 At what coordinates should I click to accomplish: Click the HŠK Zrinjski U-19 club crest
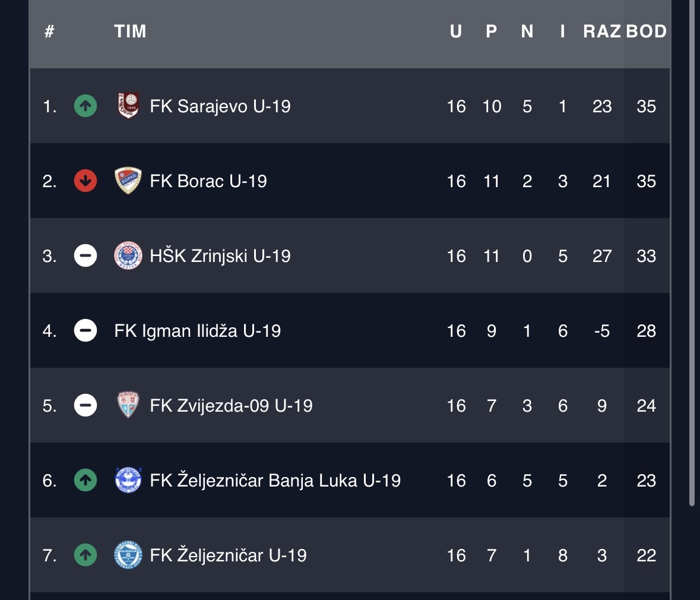click(128, 256)
